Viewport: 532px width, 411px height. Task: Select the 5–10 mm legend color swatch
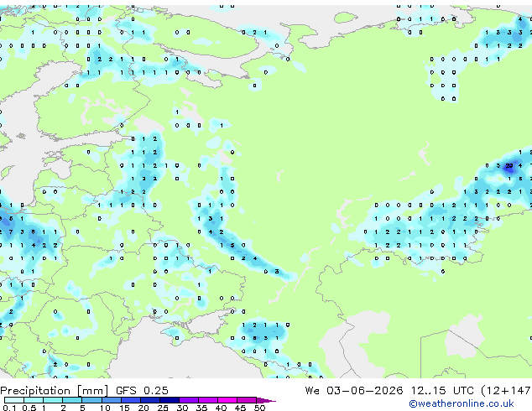pos(91,400)
